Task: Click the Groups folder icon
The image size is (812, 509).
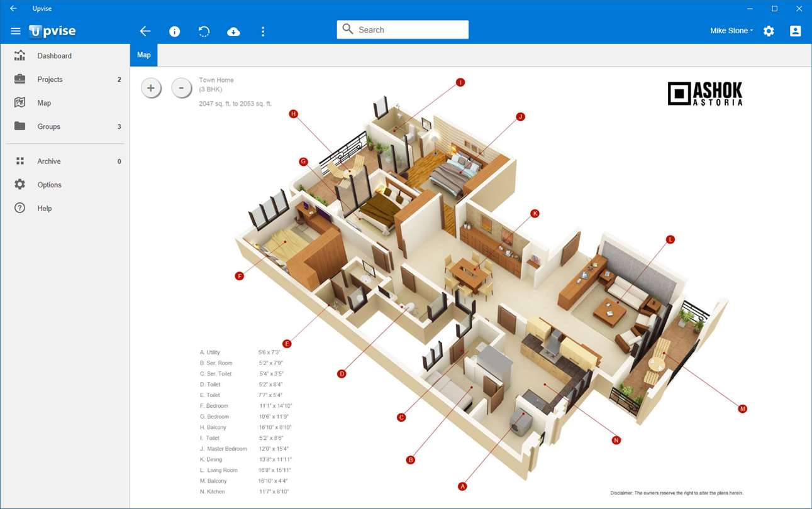Action: [x=19, y=126]
